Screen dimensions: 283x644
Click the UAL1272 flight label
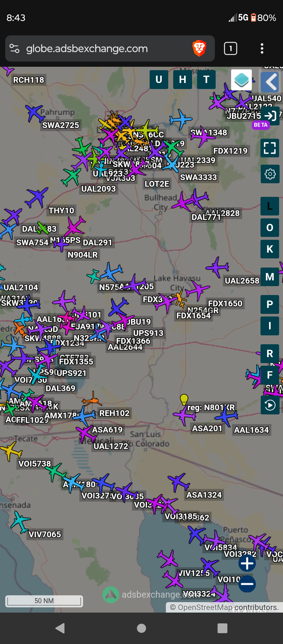(x=111, y=446)
